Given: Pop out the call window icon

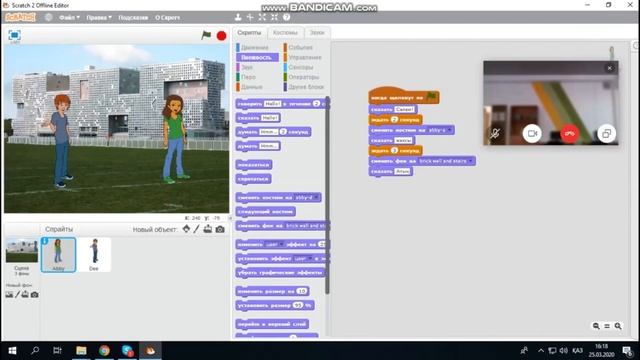Looking at the screenshot, I should 607,133.
